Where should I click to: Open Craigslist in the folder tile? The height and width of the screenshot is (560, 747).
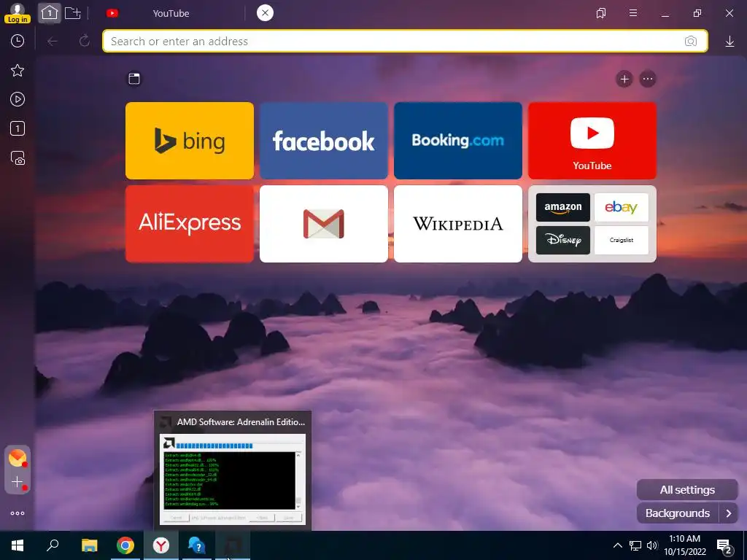tap(622, 240)
